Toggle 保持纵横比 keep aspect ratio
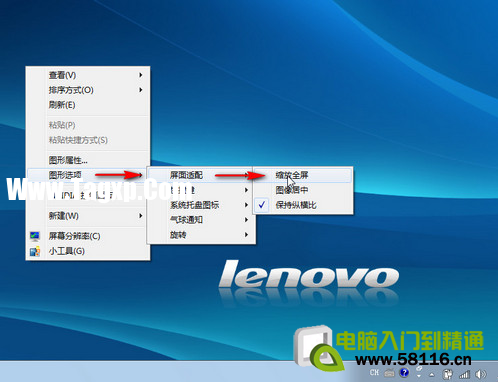The width and height of the screenshot is (498, 382). (303, 205)
